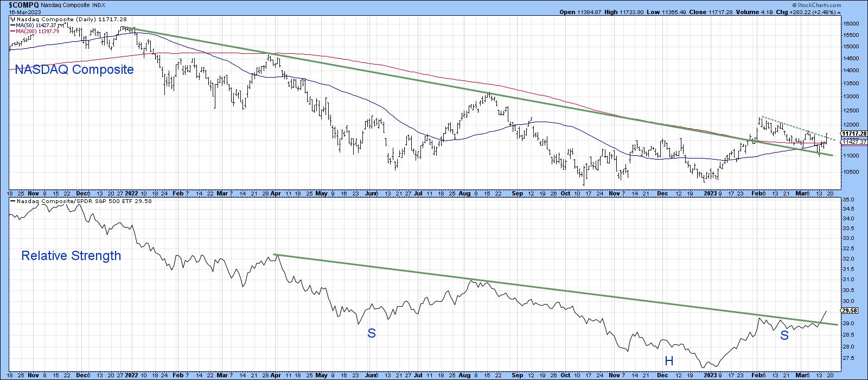Click the 32.0 ratio axis label
This screenshot has width=868, height=380.
point(847,258)
